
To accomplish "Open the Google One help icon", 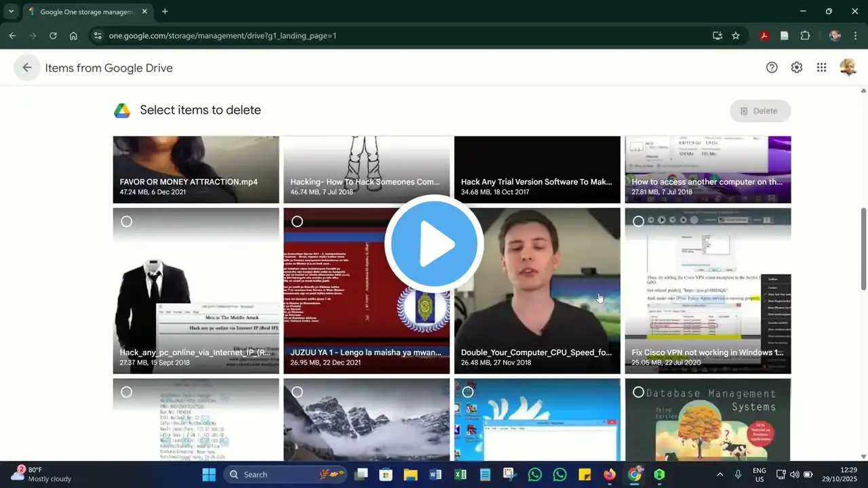I will (772, 68).
